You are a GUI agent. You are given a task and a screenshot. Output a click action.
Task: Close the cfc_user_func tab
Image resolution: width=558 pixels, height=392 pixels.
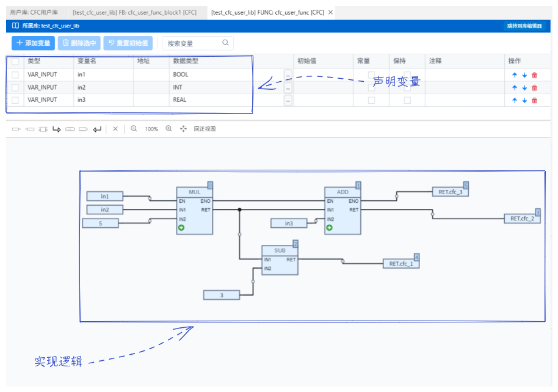coord(331,12)
